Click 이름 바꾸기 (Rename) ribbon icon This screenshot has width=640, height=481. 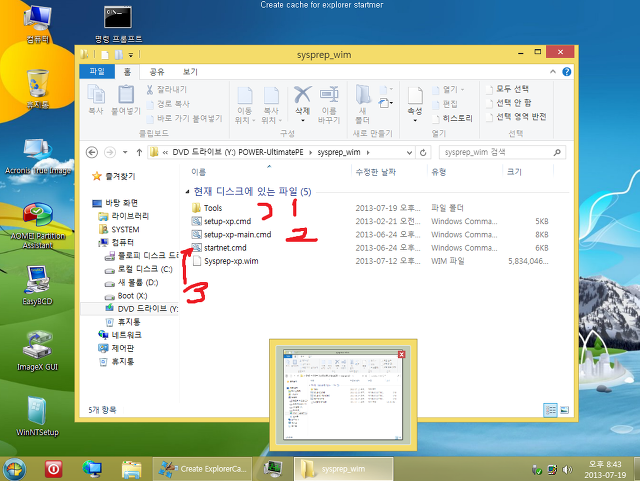[329, 105]
